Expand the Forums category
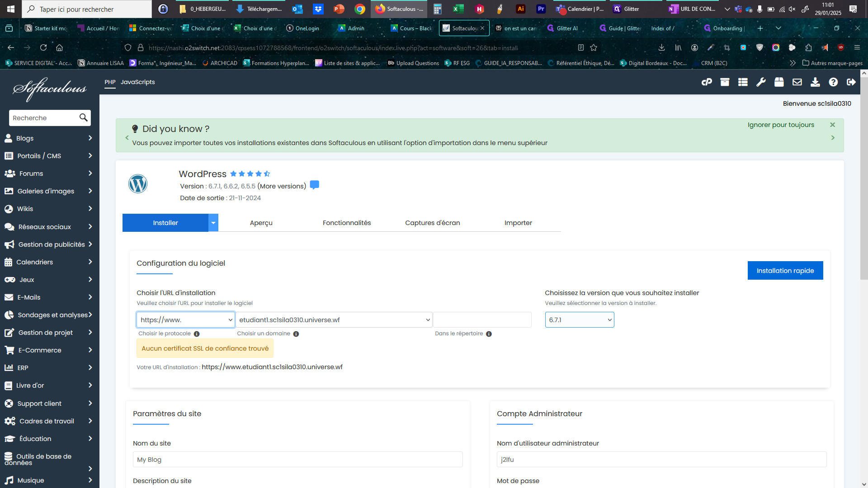The width and height of the screenshot is (868, 488). pyautogui.click(x=50, y=173)
